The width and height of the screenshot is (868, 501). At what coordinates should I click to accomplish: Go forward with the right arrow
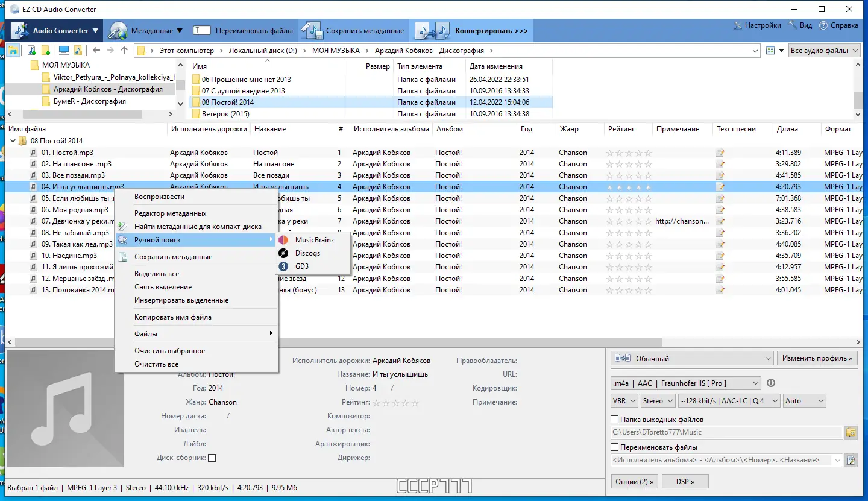pyautogui.click(x=110, y=51)
